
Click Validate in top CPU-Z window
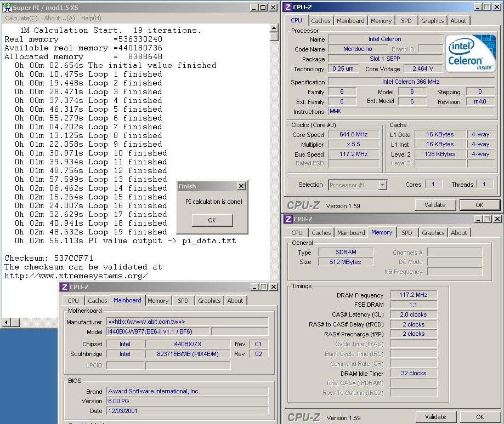[435, 205]
